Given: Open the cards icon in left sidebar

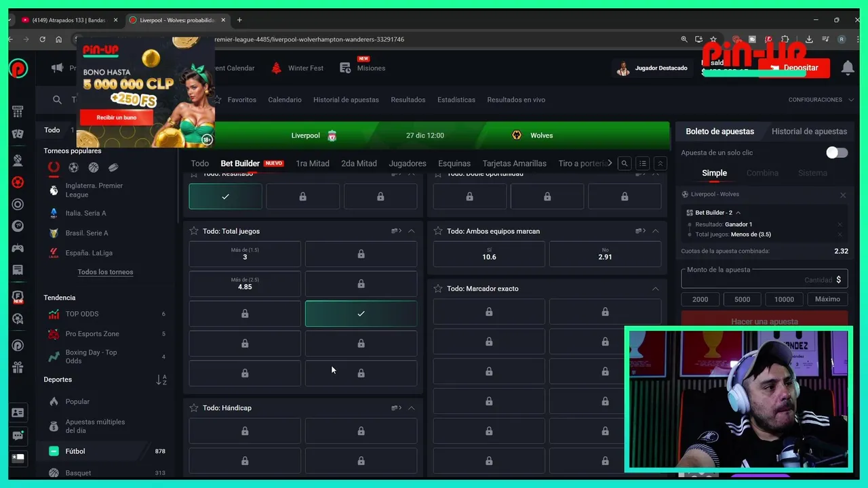Looking at the screenshot, I should pyautogui.click(x=18, y=134).
